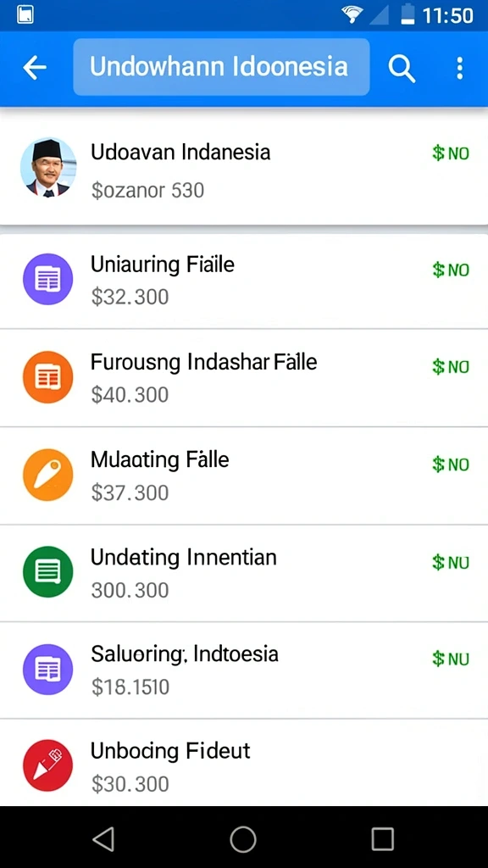This screenshot has width=488, height=868.
Task: Tap green $NO label on Uniauring Fiaile
Action: pos(451,270)
